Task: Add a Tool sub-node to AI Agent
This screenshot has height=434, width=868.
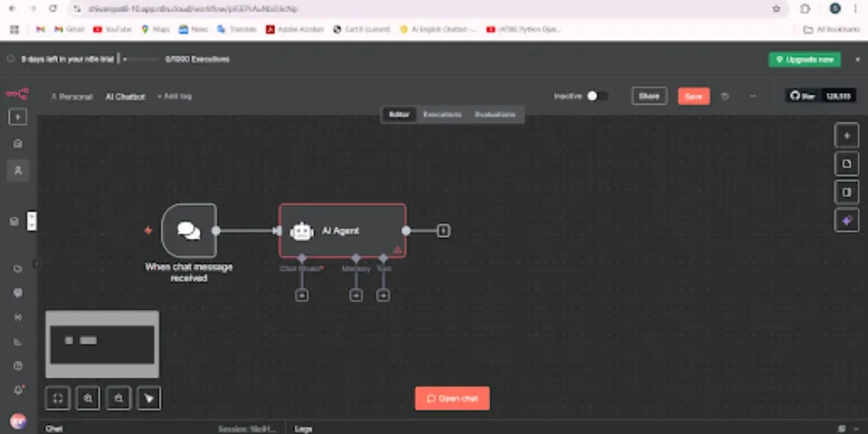Action: (x=383, y=295)
